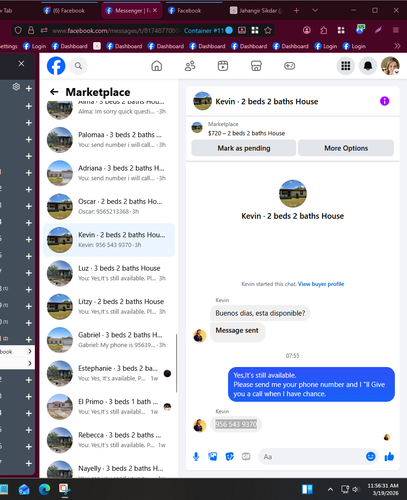This screenshot has height=500, width=407.
Task: Go back using the Marketplace arrow
Action: tap(54, 92)
